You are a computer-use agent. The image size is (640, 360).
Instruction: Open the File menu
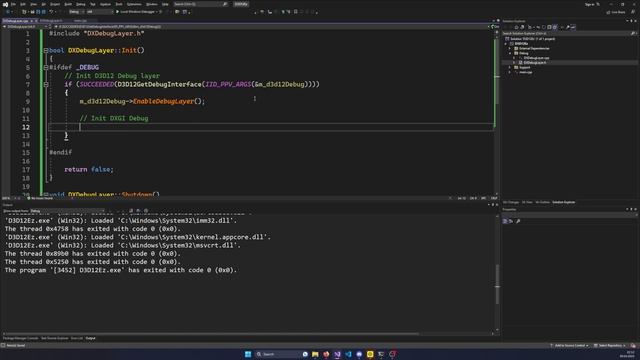pos(13,4)
